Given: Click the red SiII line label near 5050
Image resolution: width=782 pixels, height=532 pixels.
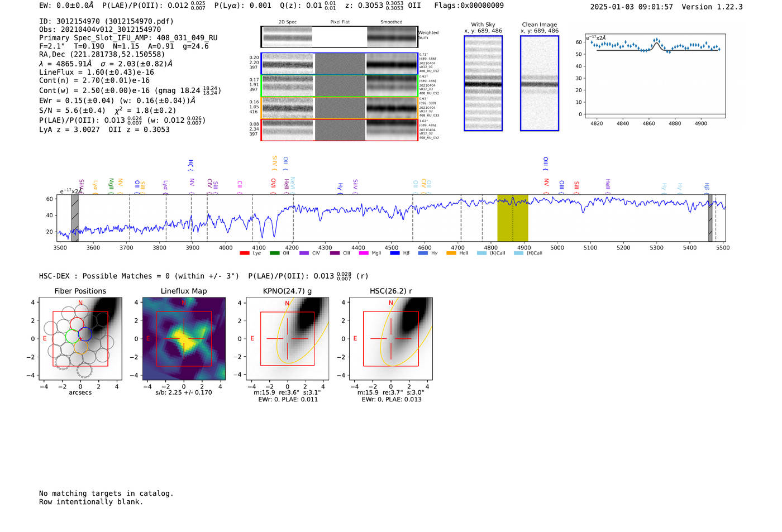Looking at the screenshot, I should pos(576,186).
